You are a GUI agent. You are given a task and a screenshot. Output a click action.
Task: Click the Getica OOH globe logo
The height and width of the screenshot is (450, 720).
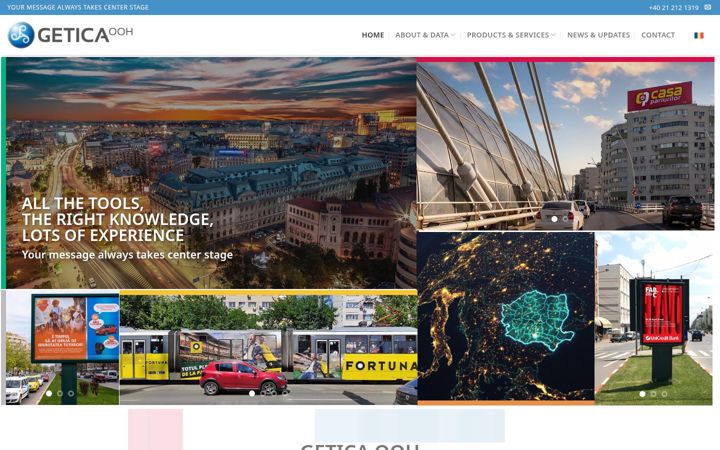[x=21, y=35]
